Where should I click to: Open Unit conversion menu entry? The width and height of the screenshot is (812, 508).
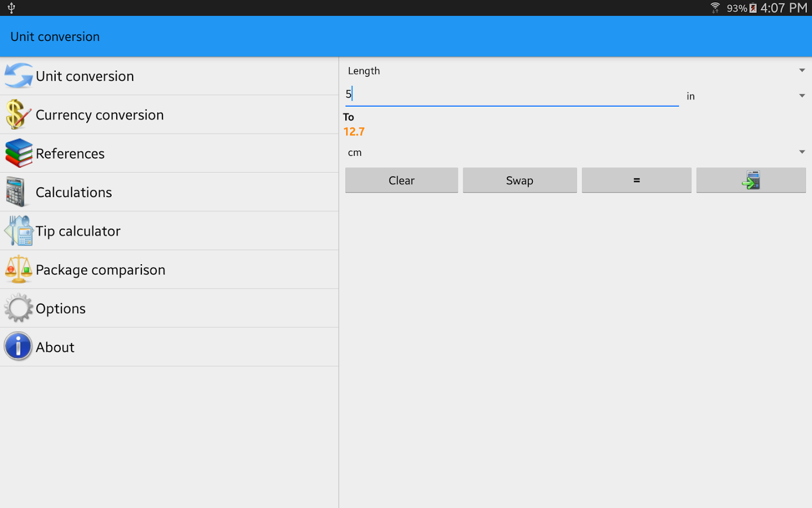click(169, 76)
